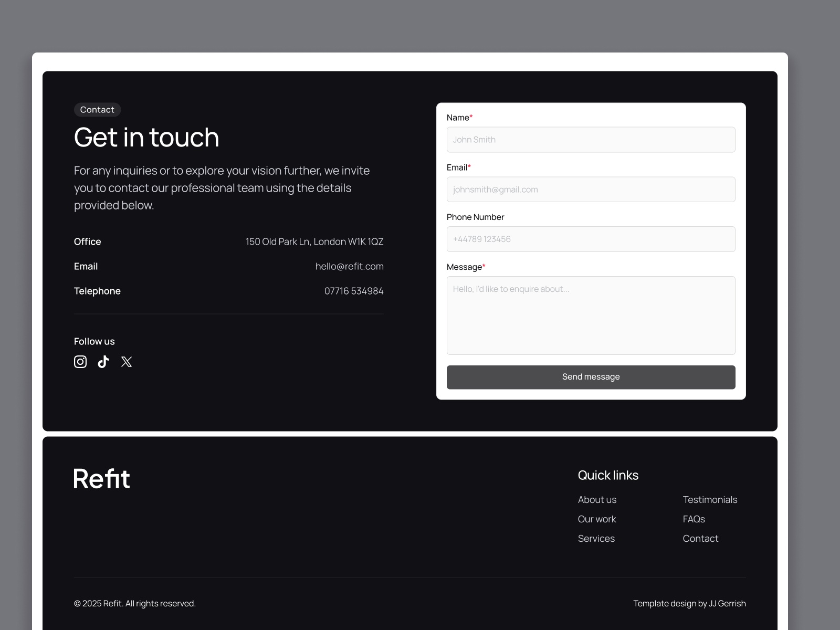Open the Contact quick link
The width and height of the screenshot is (840, 630).
tap(700, 538)
